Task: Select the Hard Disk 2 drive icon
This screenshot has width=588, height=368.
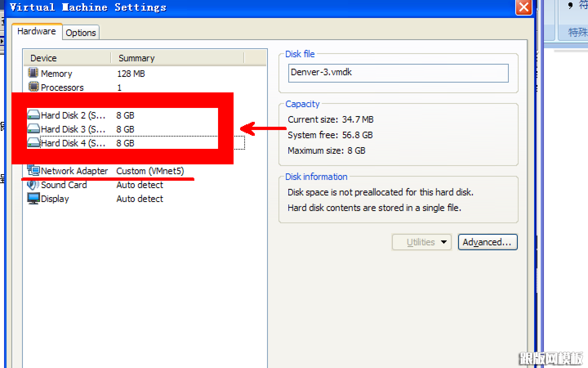Action: [33, 115]
